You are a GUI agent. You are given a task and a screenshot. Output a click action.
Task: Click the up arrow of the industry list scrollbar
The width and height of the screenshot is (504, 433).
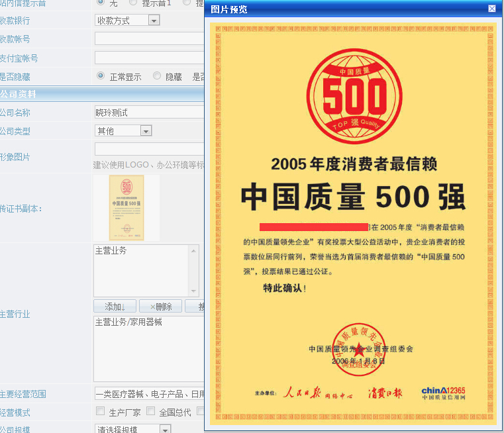(193, 251)
